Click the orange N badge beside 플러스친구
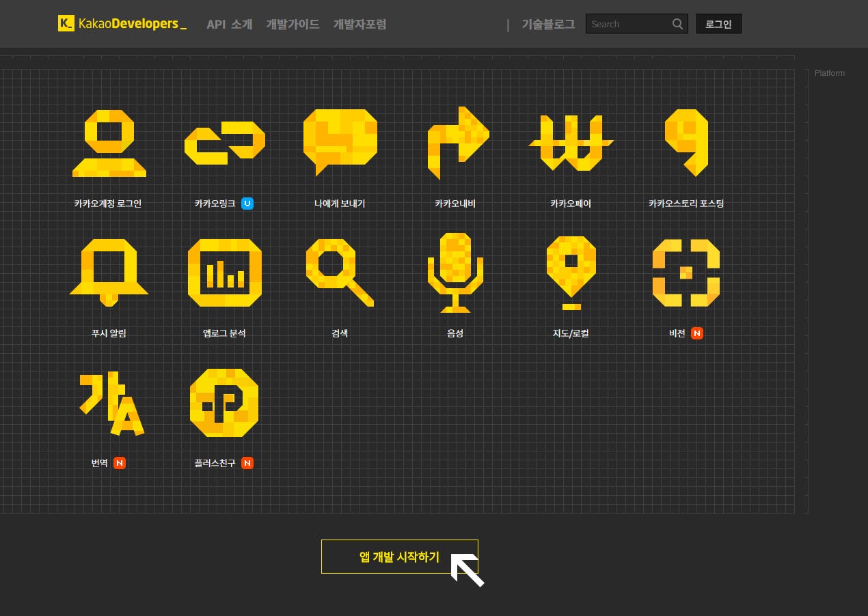This screenshot has height=616, width=868. pos(247,463)
